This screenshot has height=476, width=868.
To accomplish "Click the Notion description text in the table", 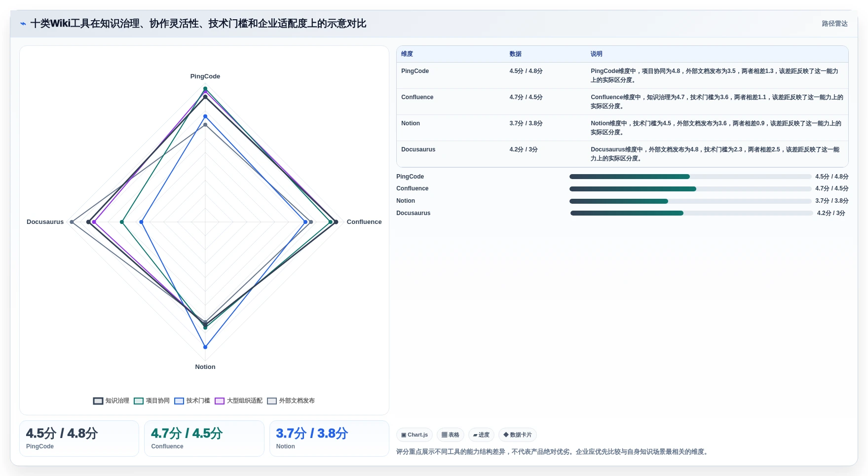I will pos(716,128).
